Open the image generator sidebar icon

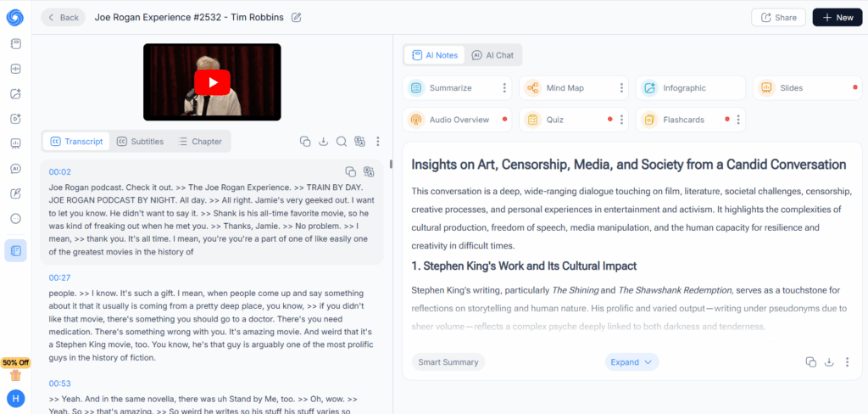point(15,93)
